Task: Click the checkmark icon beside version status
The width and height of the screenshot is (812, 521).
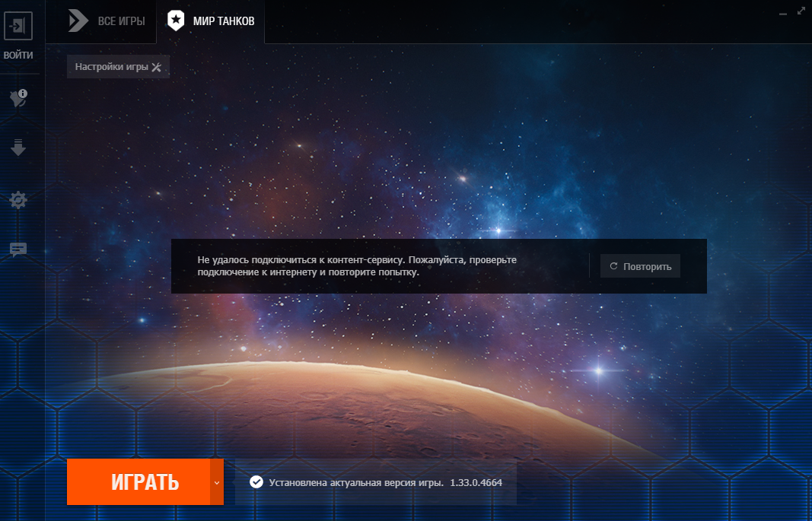Action: (256, 482)
